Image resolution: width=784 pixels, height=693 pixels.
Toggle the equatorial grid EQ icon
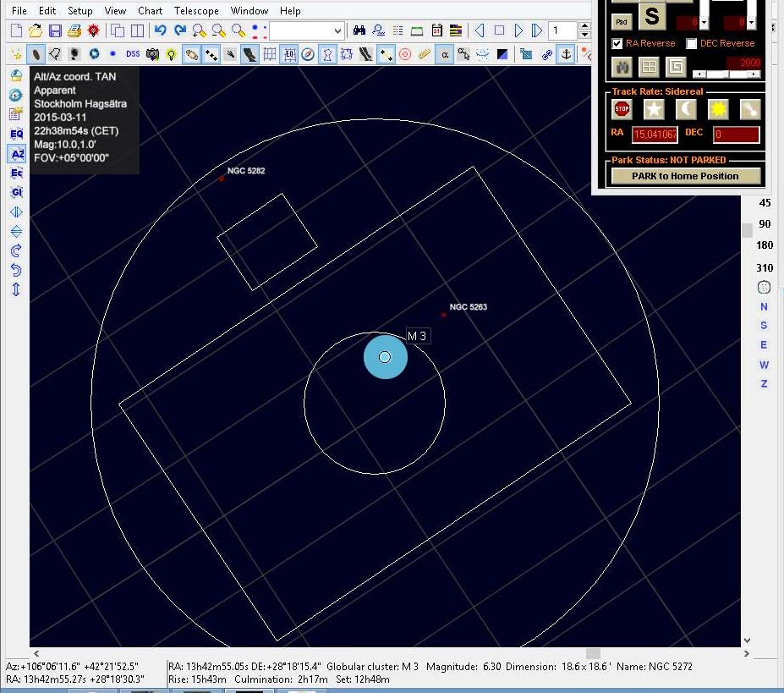point(289,54)
